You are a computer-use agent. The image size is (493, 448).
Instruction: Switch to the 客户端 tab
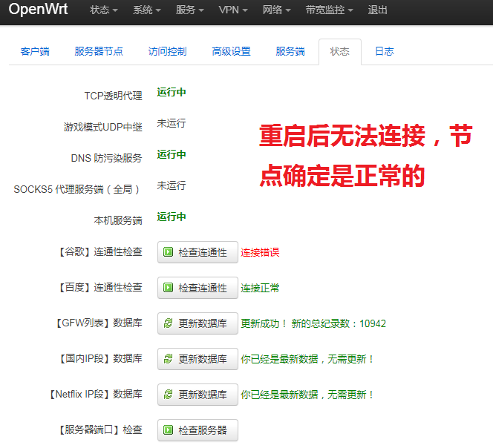35,51
